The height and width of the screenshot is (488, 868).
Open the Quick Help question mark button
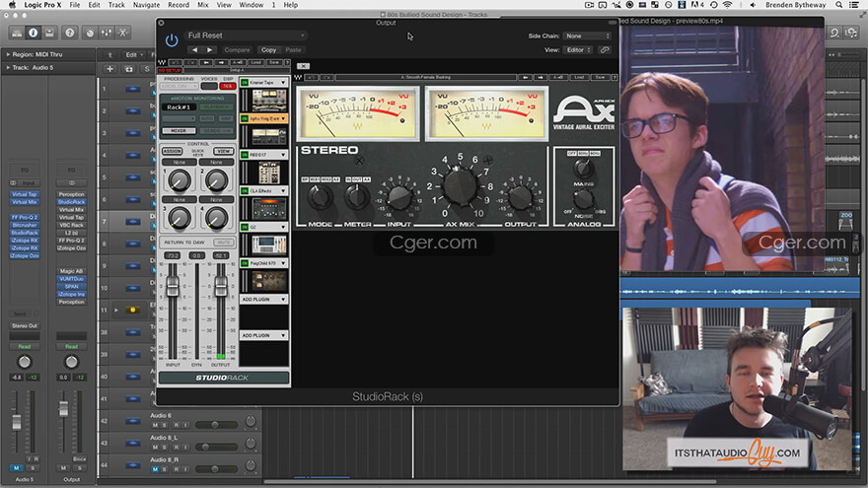70,34
